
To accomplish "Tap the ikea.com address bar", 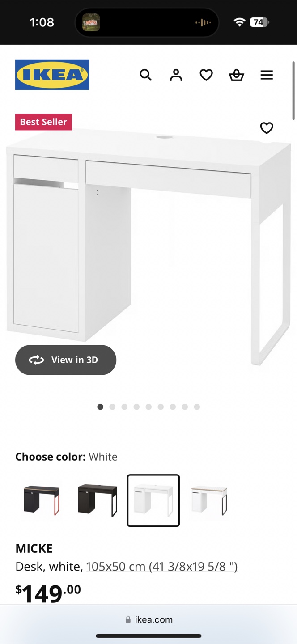I will [x=148, y=619].
